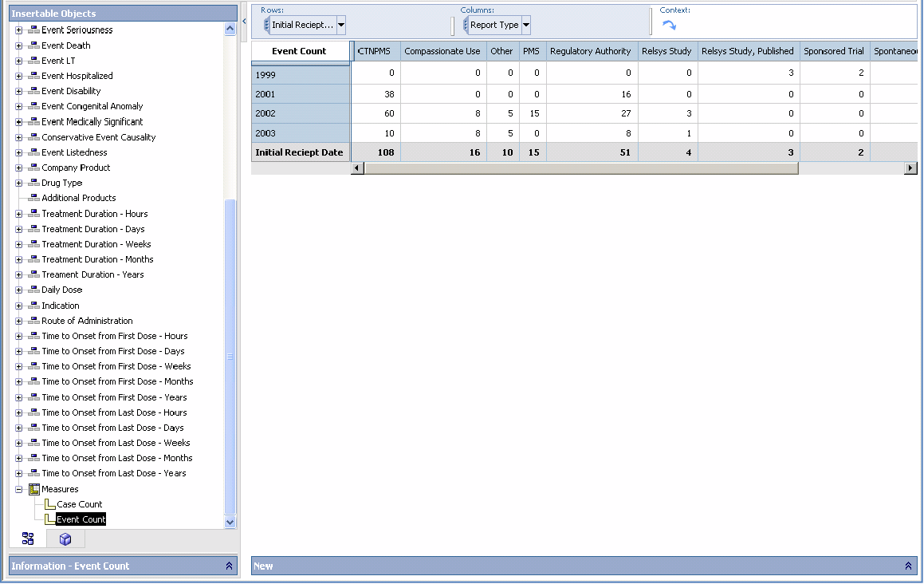Collapse the Measures tree node
Viewport: 924px width, 584px height.
[19, 489]
